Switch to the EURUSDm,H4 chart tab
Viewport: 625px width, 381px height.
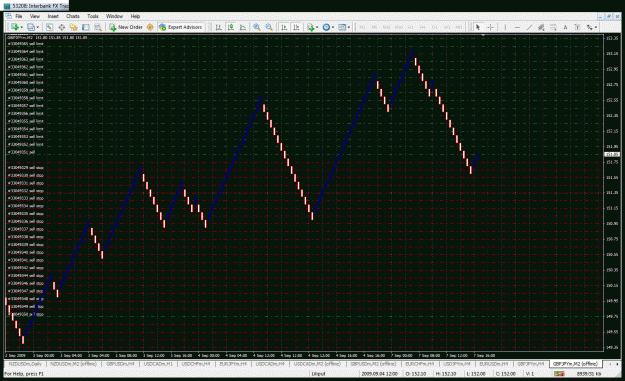click(x=493, y=364)
